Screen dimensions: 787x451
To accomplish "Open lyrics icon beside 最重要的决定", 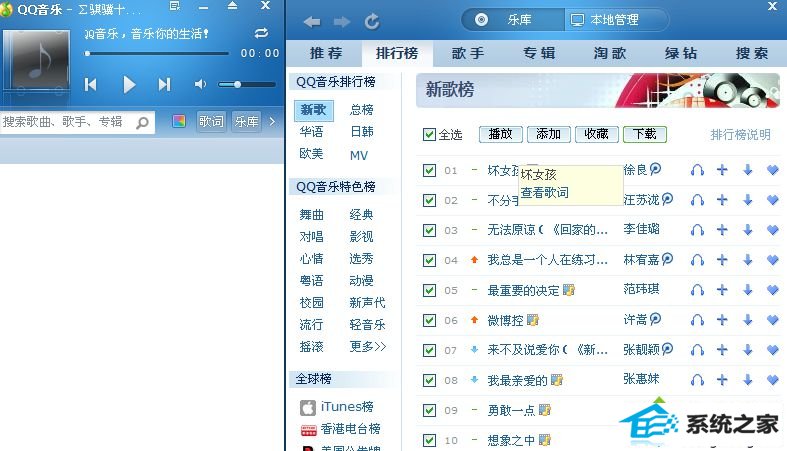I will (x=569, y=290).
